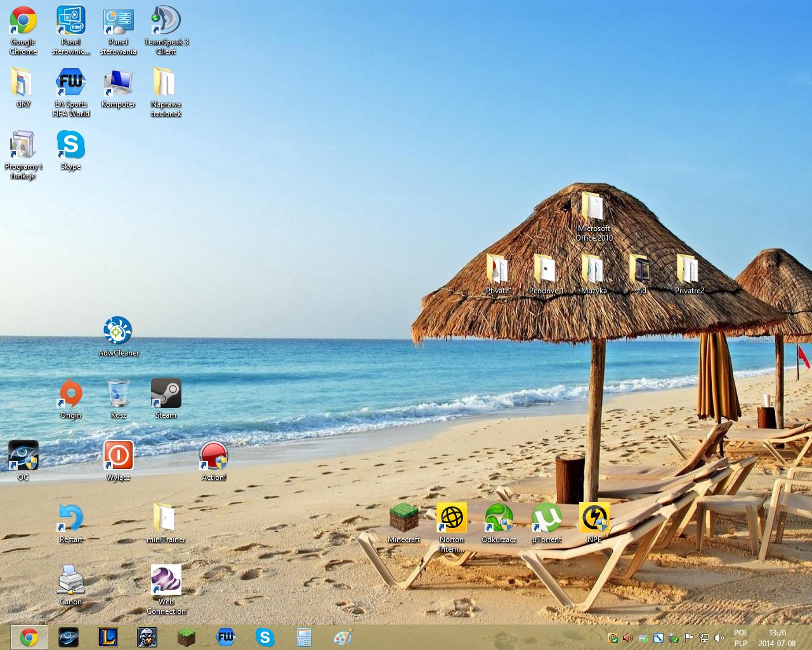
Task: Open FIFA World from the taskbar
Action: tap(226, 637)
